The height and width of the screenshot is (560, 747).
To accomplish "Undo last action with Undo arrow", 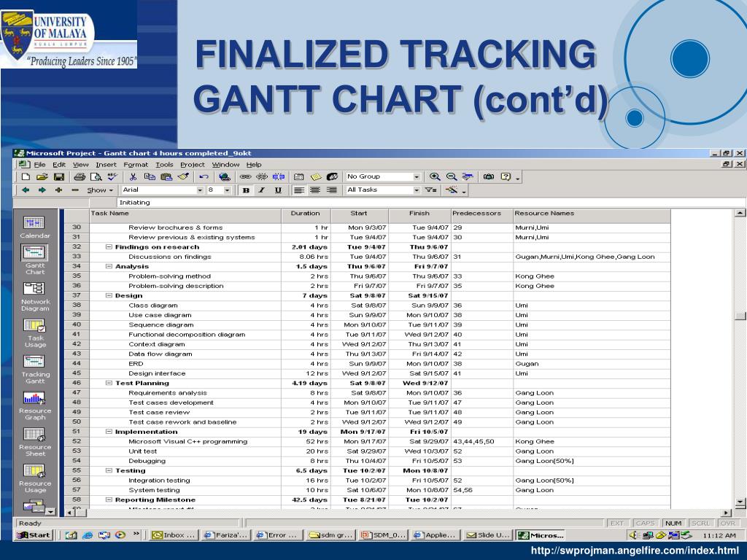I will pos(204,176).
